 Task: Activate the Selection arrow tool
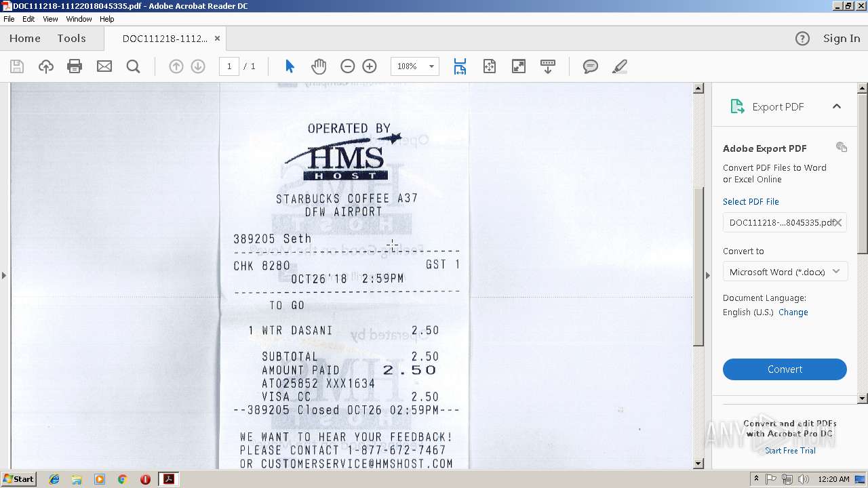coord(290,66)
